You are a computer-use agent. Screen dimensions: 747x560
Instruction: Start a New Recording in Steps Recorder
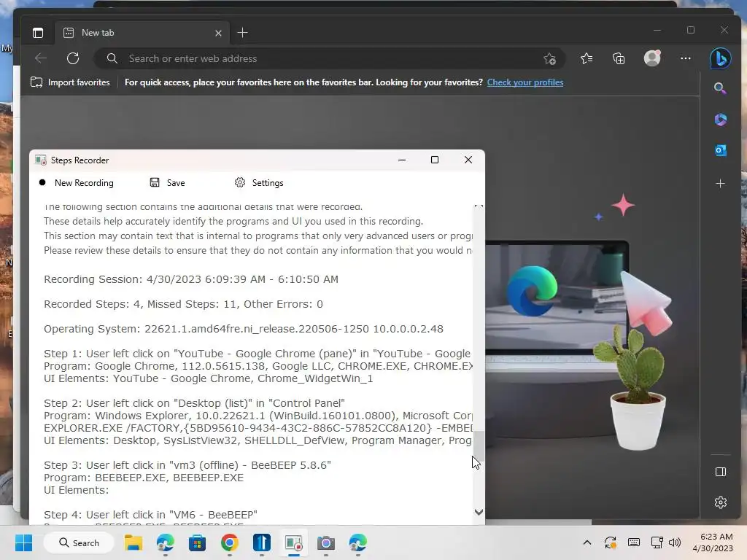click(76, 183)
